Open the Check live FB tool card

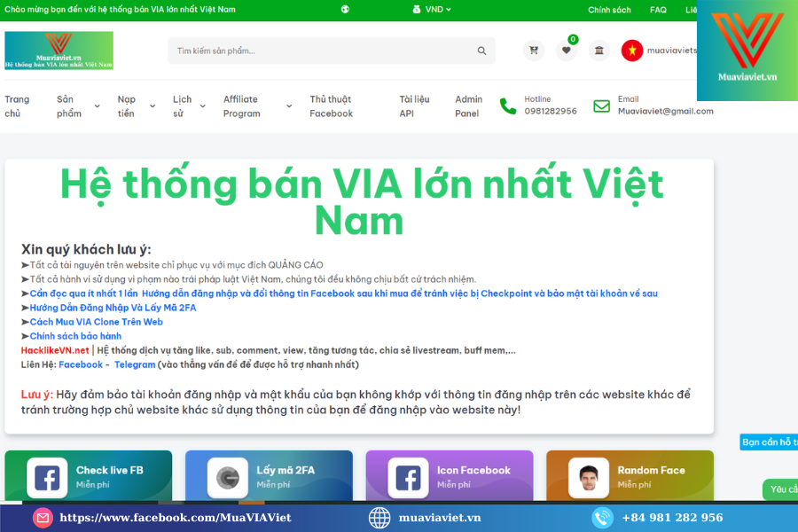click(89, 475)
